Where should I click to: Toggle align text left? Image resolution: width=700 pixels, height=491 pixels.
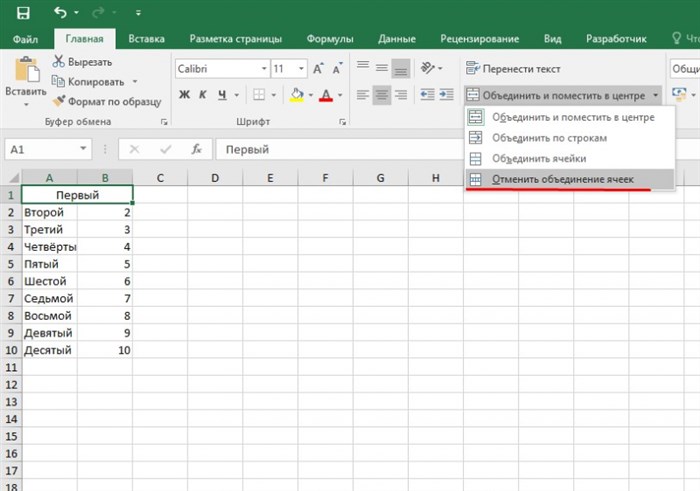coord(363,95)
